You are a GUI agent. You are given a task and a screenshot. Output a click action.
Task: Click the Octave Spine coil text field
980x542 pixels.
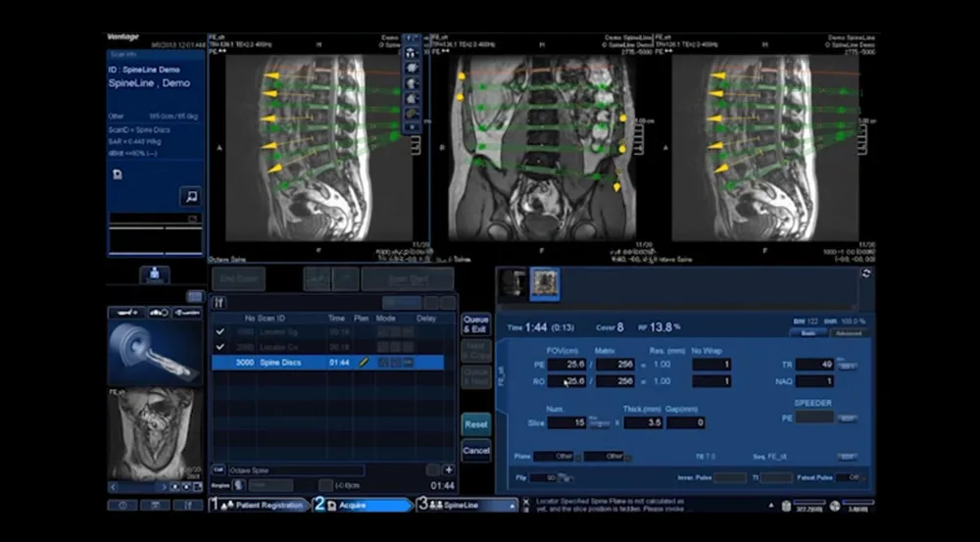(x=296, y=470)
